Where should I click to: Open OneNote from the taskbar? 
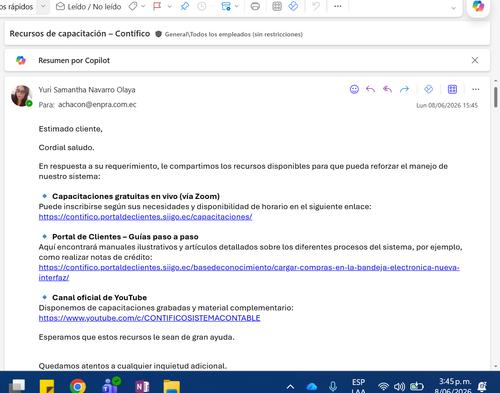coord(142,387)
